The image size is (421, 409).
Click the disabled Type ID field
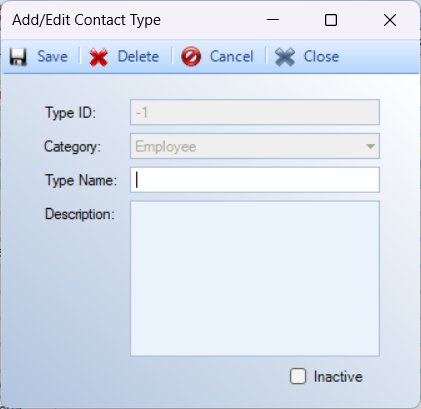pyautogui.click(x=255, y=112)
